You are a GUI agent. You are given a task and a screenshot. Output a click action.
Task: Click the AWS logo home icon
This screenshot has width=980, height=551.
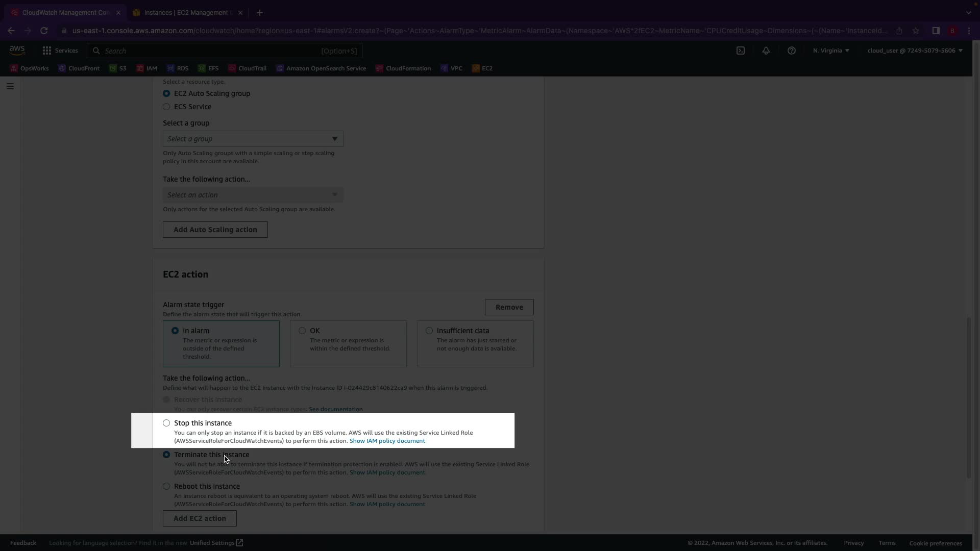tap(17, 50)
